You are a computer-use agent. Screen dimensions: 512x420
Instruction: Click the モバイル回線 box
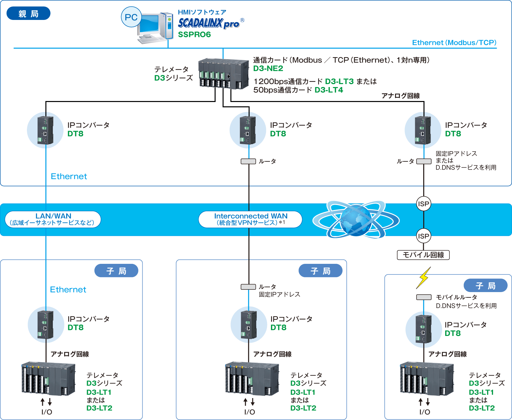pos(423,255)
